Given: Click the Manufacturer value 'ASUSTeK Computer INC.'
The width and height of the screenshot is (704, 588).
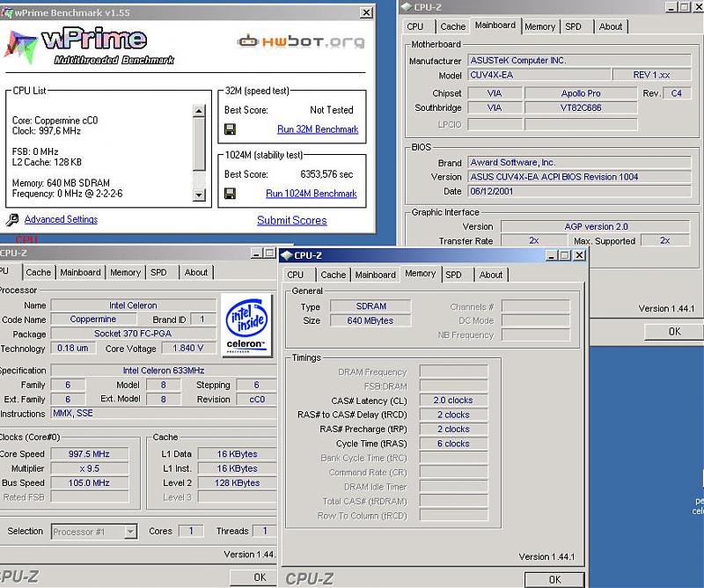Looking at the screenshot, I should pyautogui.click(x=580, y=60).
